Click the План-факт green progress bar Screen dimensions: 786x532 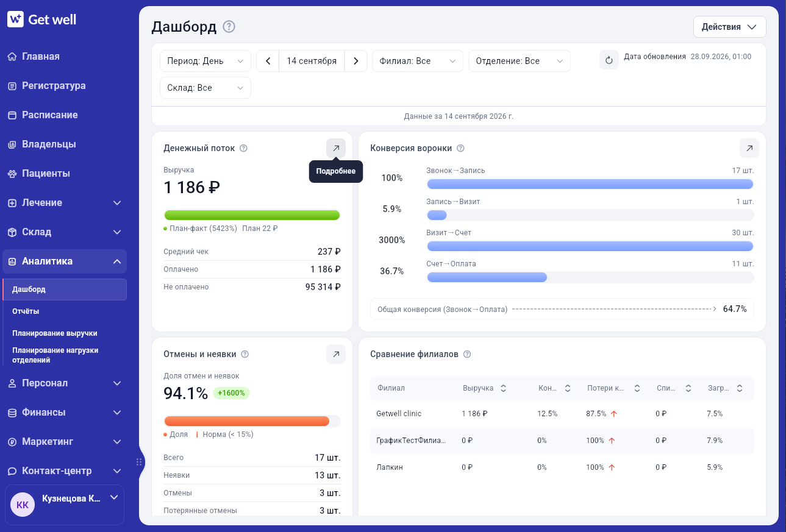pos(252,215)
